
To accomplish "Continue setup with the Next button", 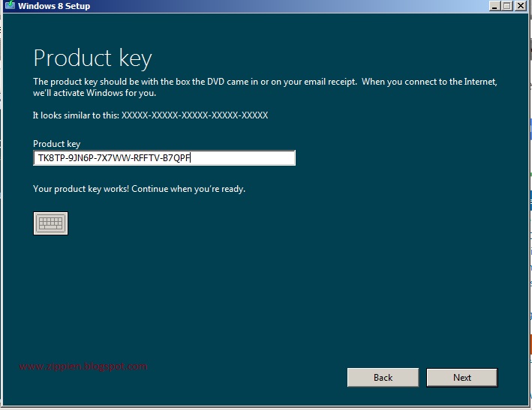I will tap(461, 378).
